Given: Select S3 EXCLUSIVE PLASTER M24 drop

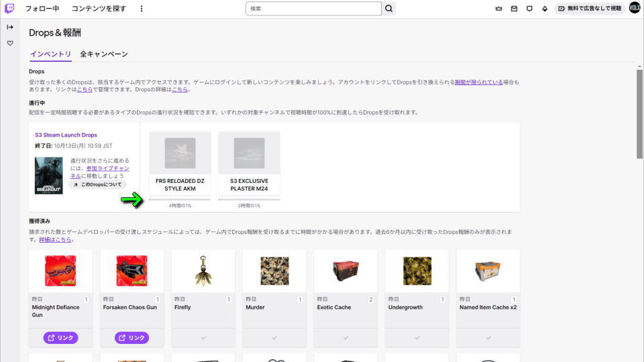Looking at the screenshot, I should 249,163.
